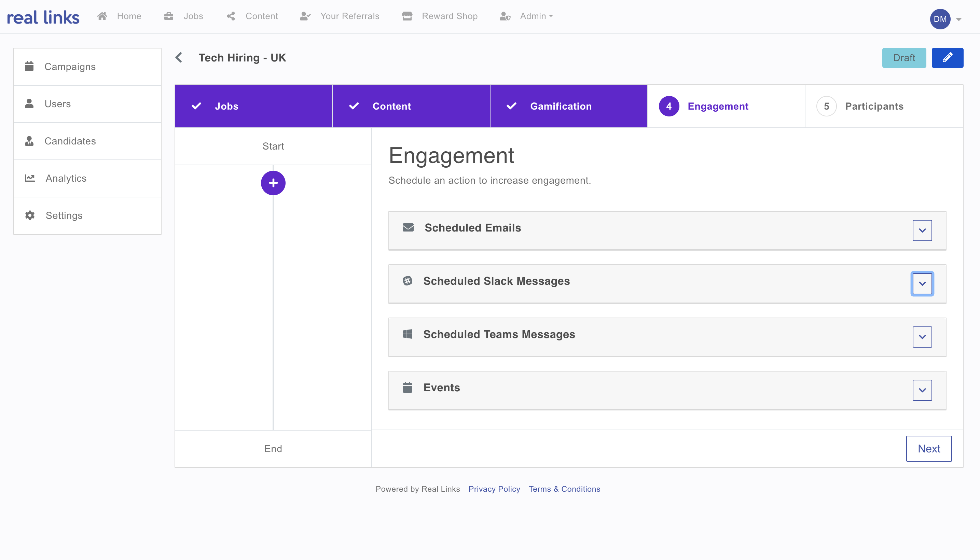The width and height of the screenshot is (980, 560).
Task: Go to the Gamification step tab
Action: point(560,106)
